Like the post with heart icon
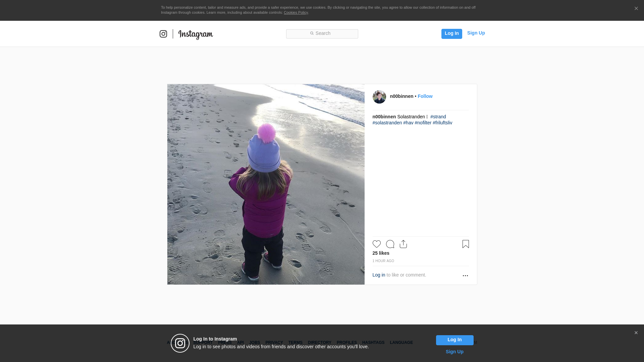This screenshot has height=362, width=644. [377, 244]
